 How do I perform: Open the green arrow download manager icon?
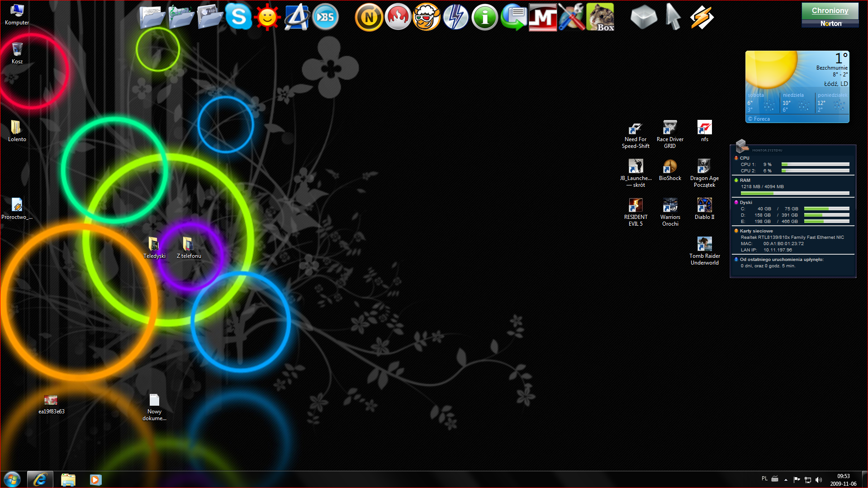513,17
